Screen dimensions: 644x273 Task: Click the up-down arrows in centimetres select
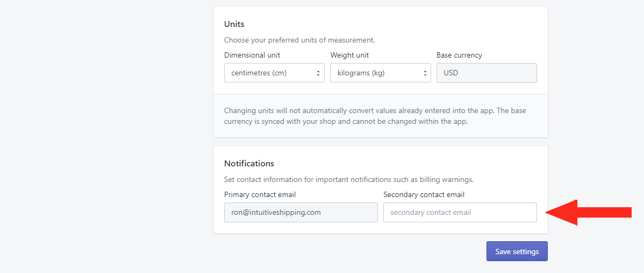(x=318, y=73)
